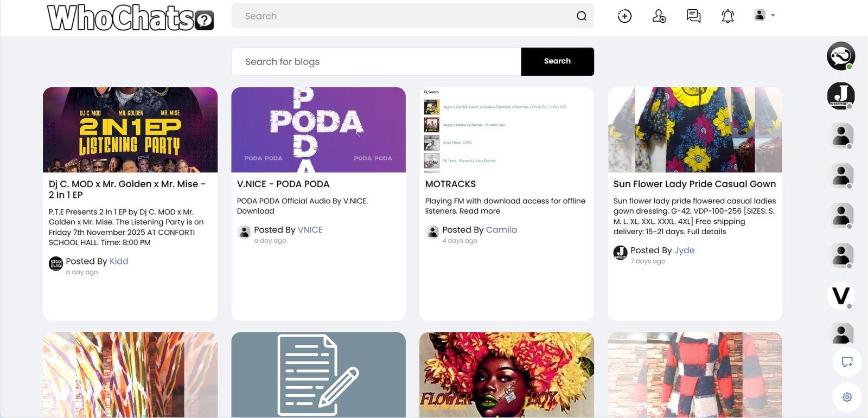Open the 2 In 1 EP Listening Party thumbnail
Screen dimensions: 868x418
click(130, 130)
